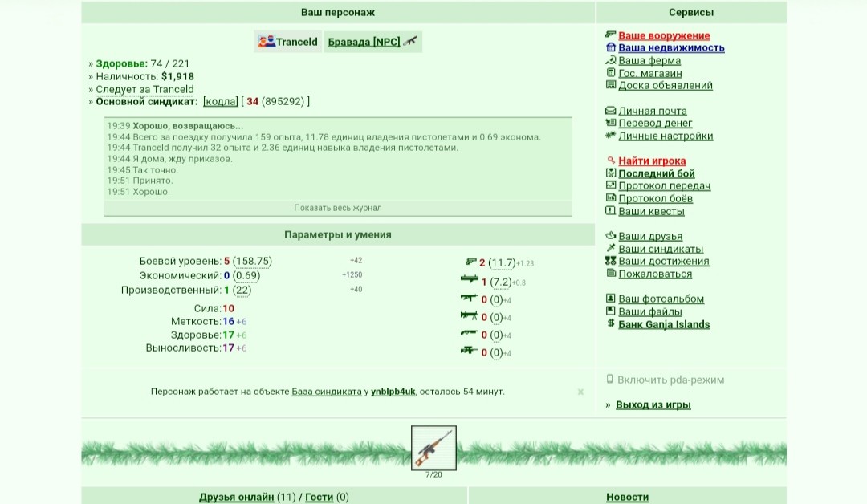Click the icon beside Последний бой
Viewport: 867px width, 504px height.
610,173
